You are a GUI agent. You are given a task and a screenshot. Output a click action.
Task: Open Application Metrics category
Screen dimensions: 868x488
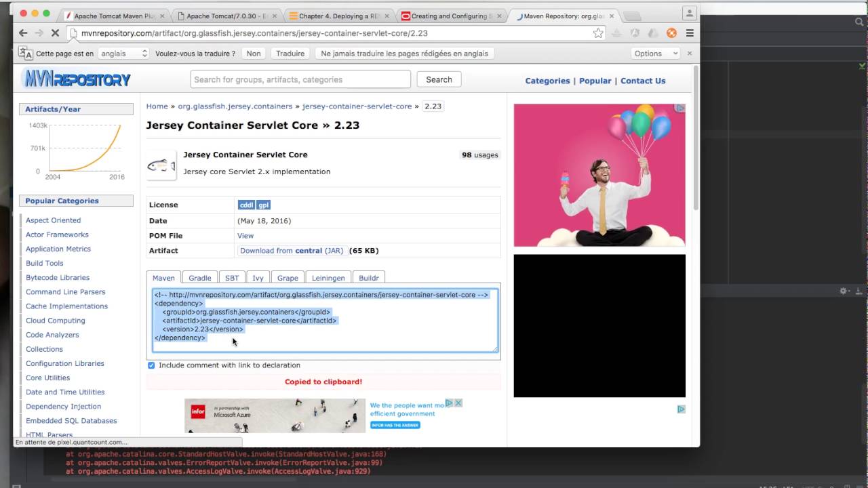click(58, 249)
